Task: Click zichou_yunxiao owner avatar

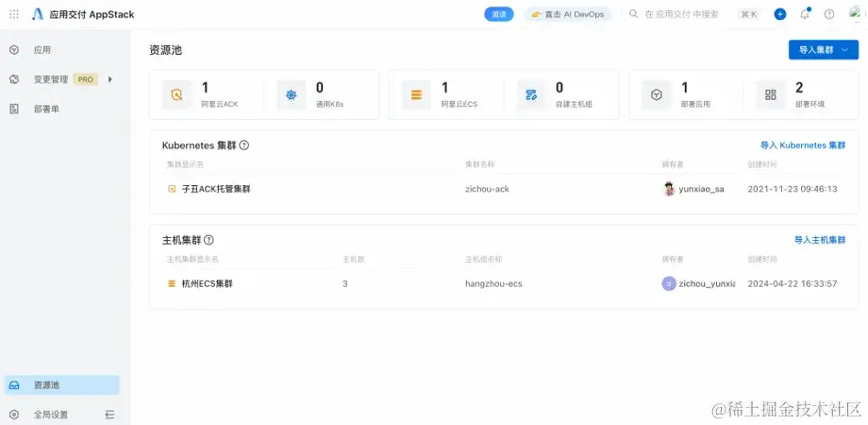Action: coord(669,283)
